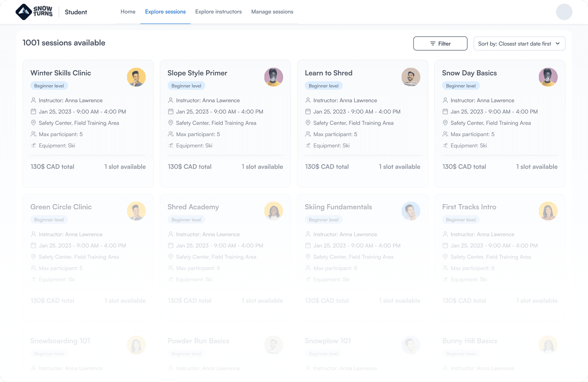Select the Explore sessions tab
Image resolution: width=588 pixels, height=382 pixels.
tap(165, 12)
